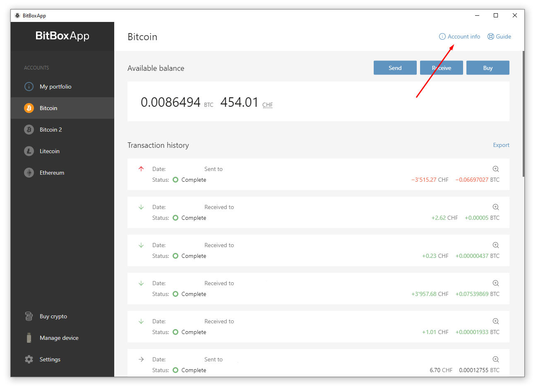Click the 0.0086494 BTC balance amount
Viewport: 538px width, 392px height.
tap(171, 102)
